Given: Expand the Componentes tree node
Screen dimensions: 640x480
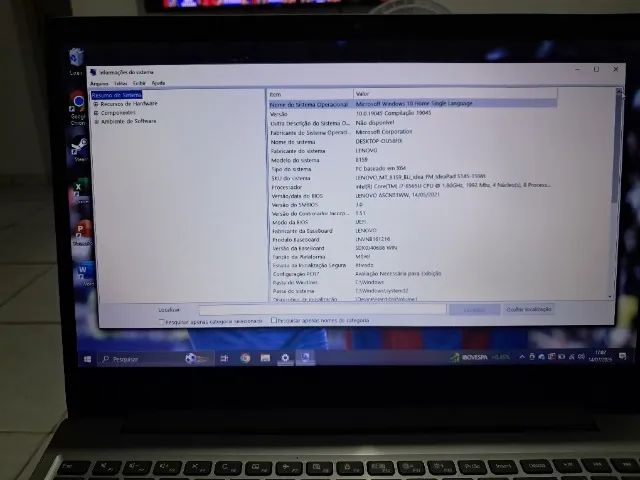Looking at the screenshot, I should coord(96,113).
